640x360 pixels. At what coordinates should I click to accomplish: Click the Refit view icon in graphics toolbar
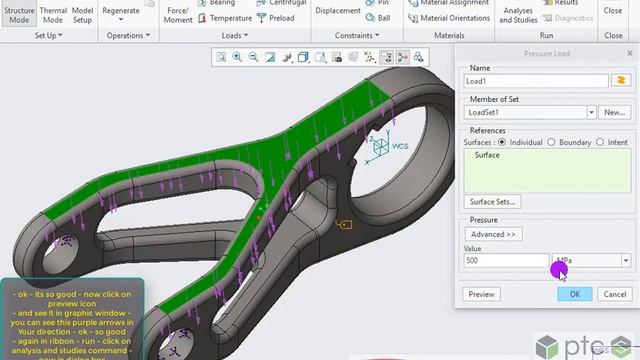pyautogui.click(x=221, y=57)
